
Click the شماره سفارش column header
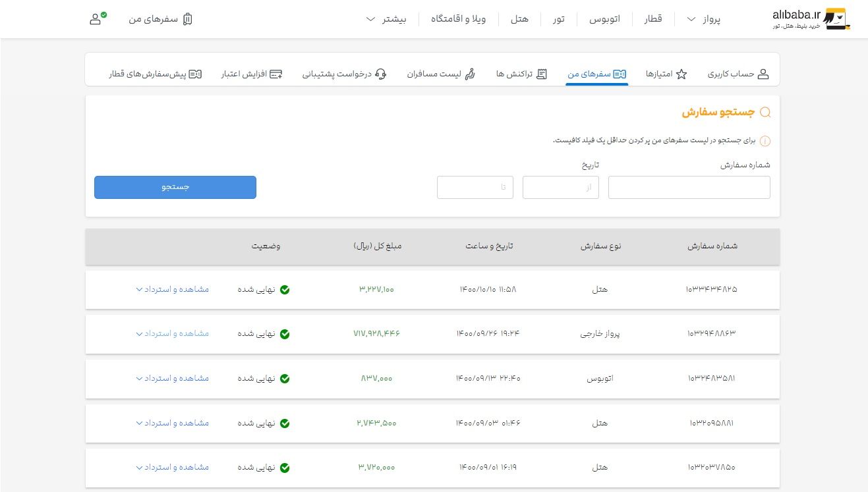(x=712, y=246)
